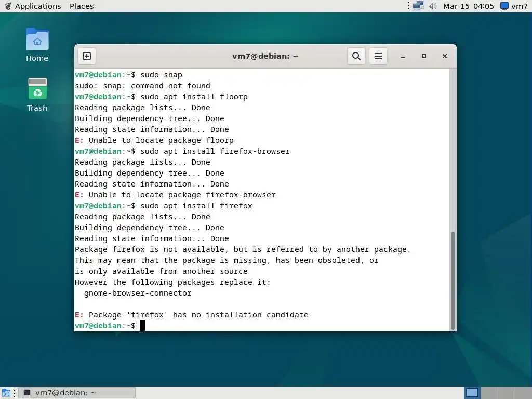
Task: Open the Applications menu
Action: click(x=38, y=6)
